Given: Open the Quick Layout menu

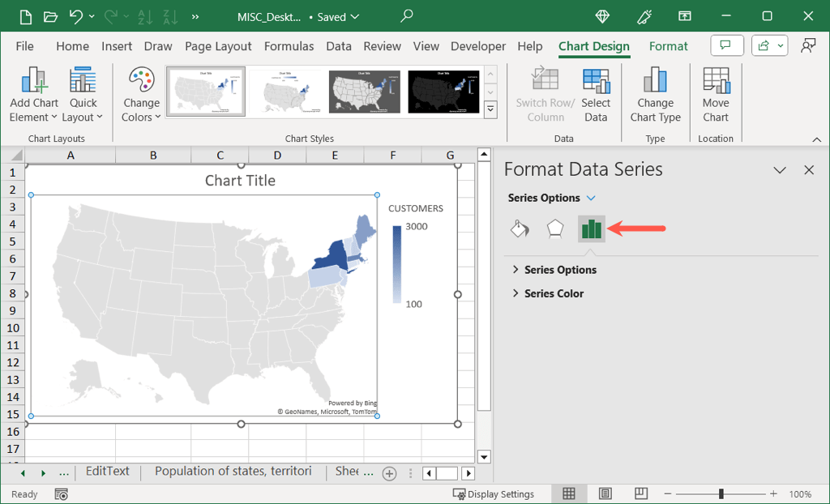Looking at the screenshot, I should (83, 95).
